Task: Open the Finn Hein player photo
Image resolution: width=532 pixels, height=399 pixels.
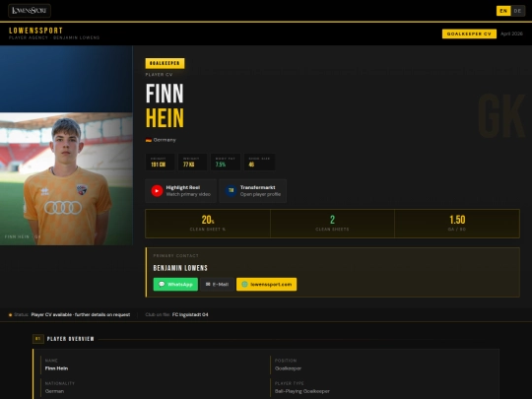Action: click(x=66, y=178)
